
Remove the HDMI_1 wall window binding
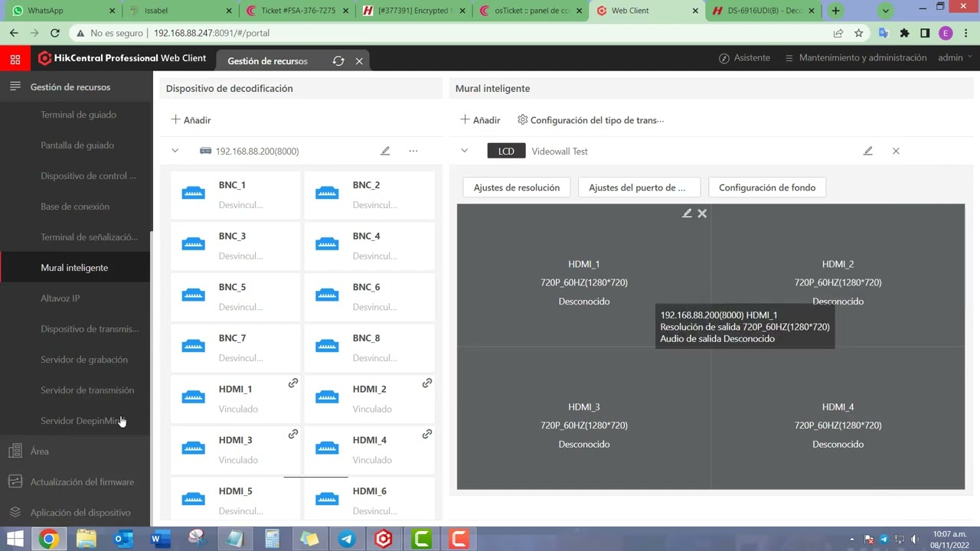(x=702, y=214)
